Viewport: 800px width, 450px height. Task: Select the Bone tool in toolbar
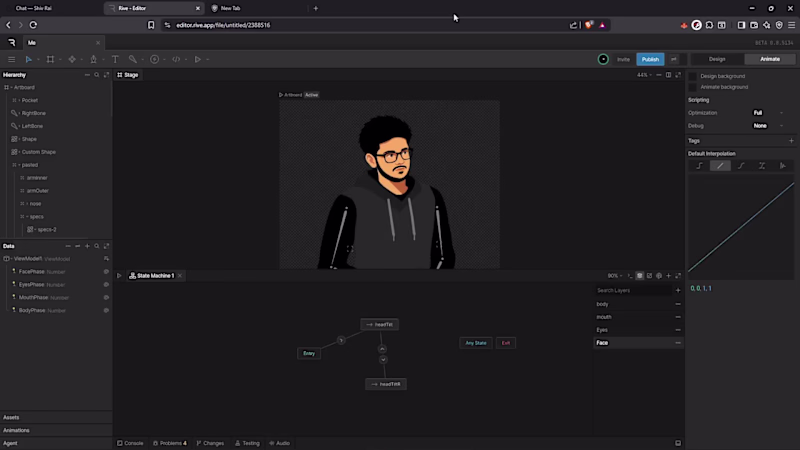click(133, 59)
